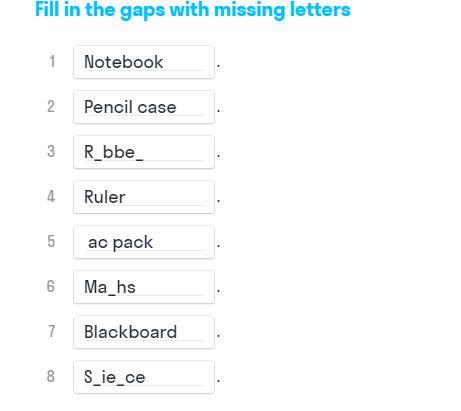The image size is (461, 411).
Task: Click the period after the S_ie_ce field
Action: tap(218, 382)
